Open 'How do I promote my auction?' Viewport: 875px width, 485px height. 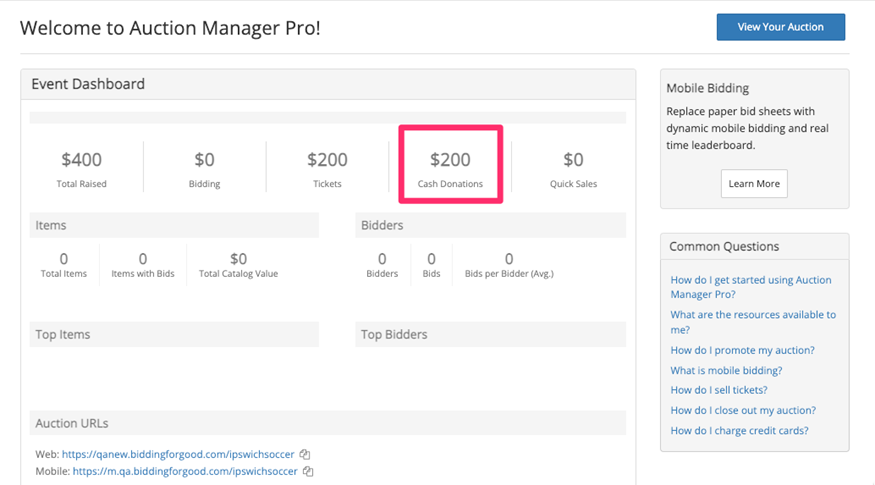click(742, 350)
